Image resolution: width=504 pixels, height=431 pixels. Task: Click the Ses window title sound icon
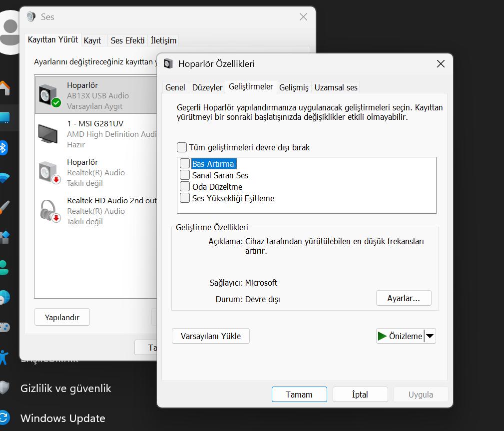(x=31, y=16)
